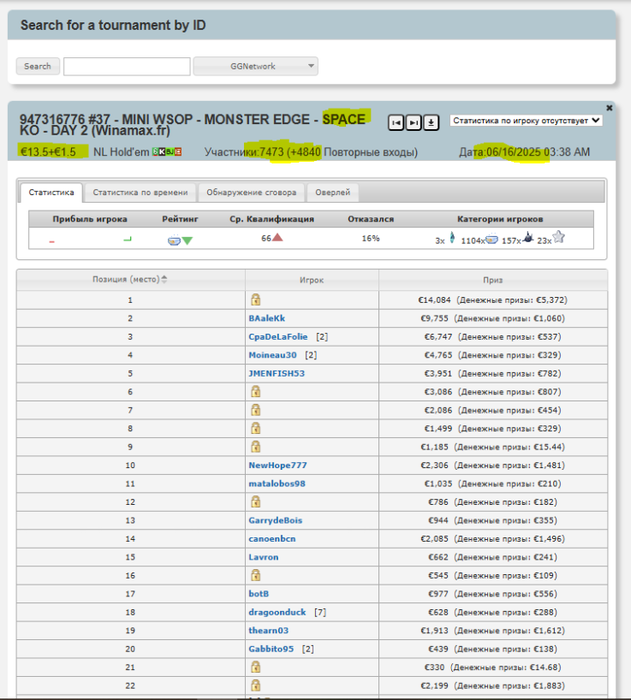
Task: Open player matalobos98 profile link
Action: 277,483
